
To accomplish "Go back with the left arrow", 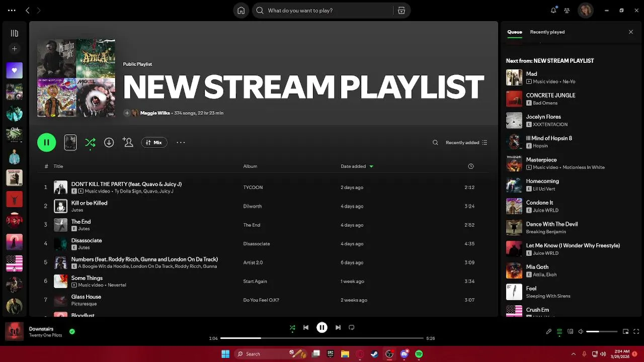I will pos(28,10).
